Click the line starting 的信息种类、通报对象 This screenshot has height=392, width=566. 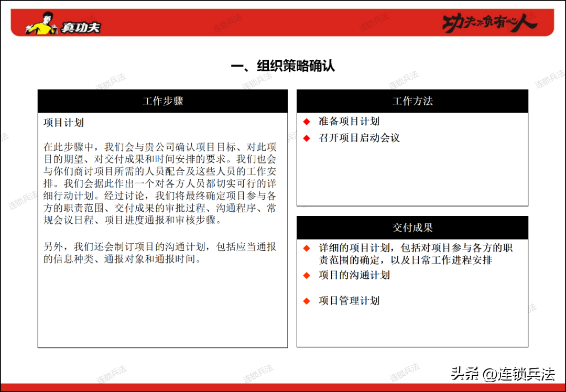click(x=122, y=259)
